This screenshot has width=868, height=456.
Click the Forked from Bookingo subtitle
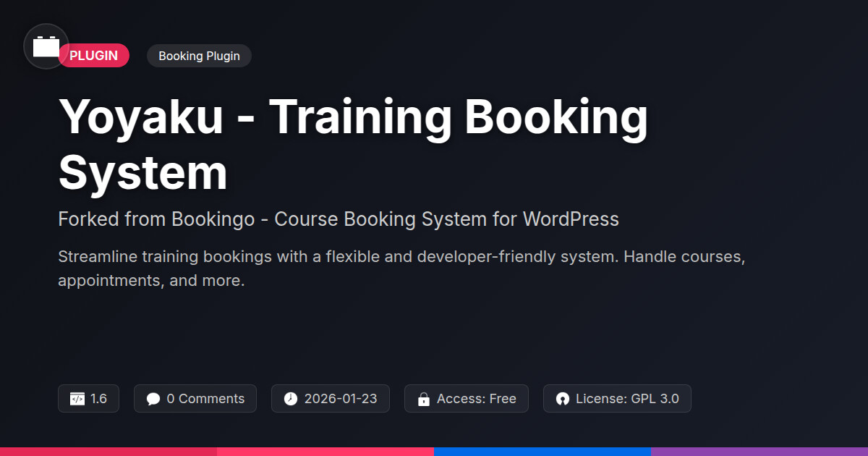[338, 219]
